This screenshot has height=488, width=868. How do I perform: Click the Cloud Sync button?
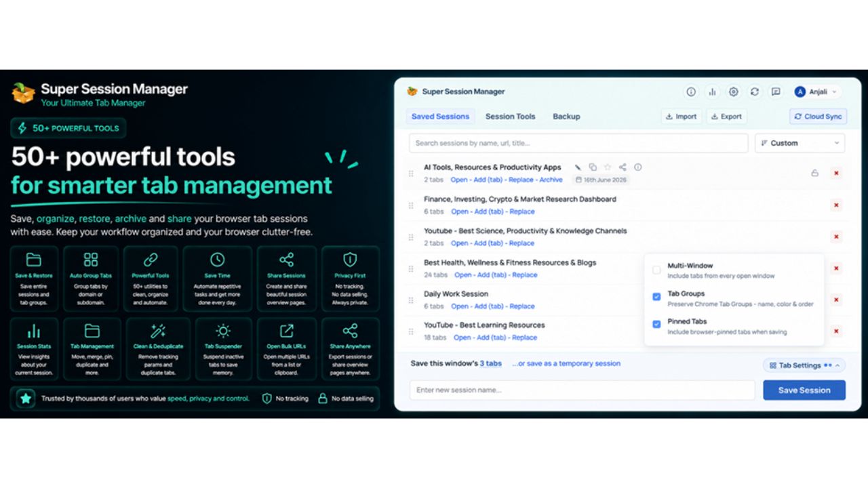pyautogui.click(x=818, y=117)
